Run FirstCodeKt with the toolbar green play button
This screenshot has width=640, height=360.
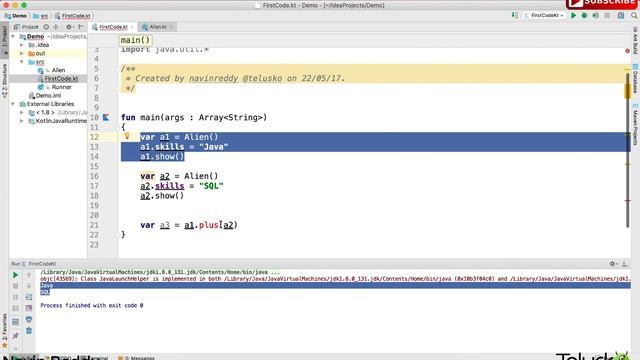573,16
